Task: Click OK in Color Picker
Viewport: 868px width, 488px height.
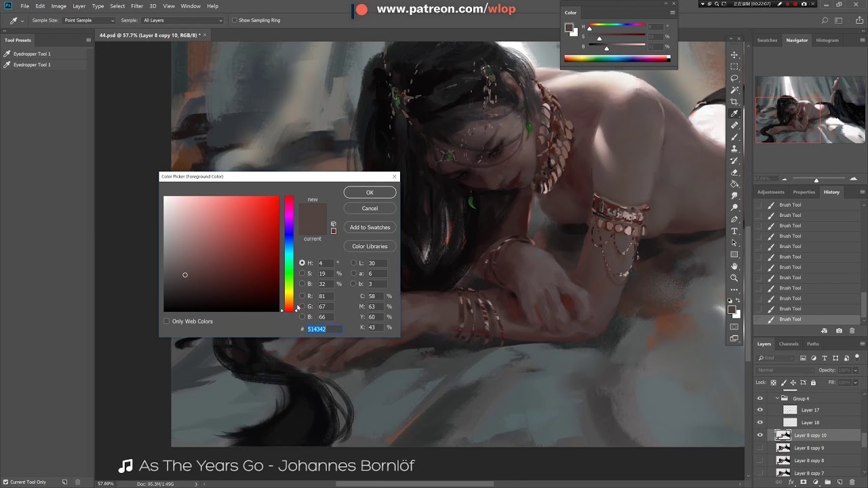Action: pos(370,192)
